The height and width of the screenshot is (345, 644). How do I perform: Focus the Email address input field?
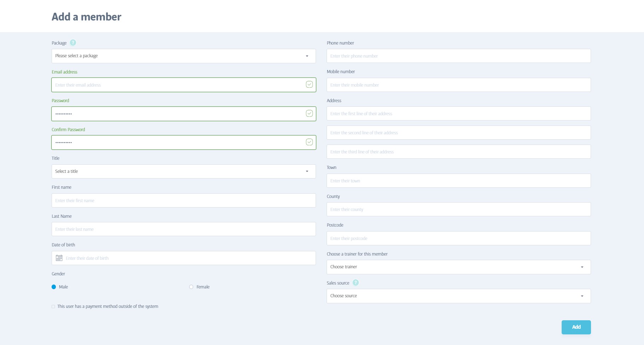click(183, 85)
